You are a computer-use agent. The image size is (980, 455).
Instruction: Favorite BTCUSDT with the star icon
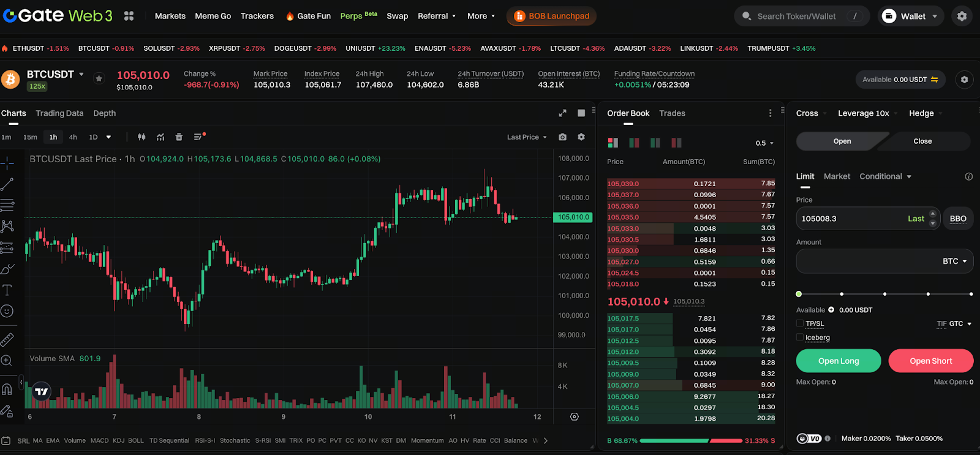(99, 78)
